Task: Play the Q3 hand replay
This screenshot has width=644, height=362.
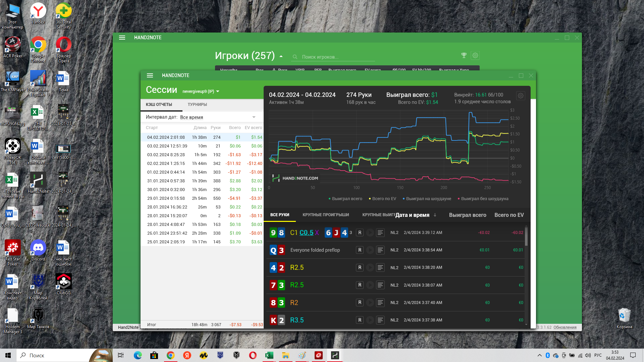Action: [x=370, y=250]
